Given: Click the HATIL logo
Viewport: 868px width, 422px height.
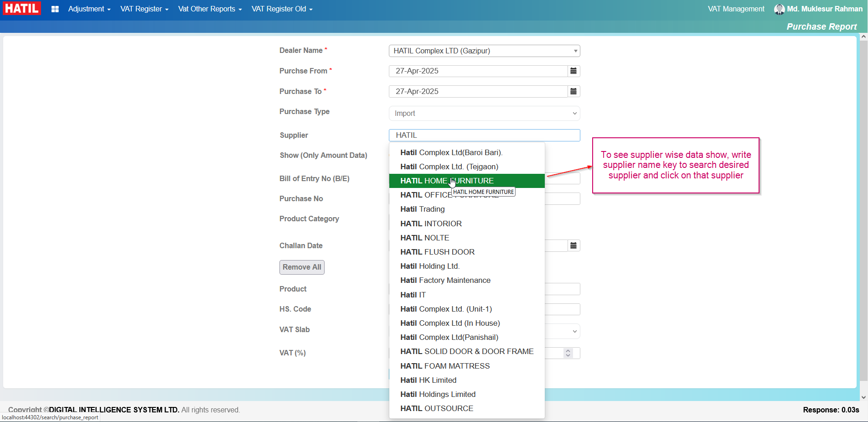Looking at the screenshot, I should 21,9.
